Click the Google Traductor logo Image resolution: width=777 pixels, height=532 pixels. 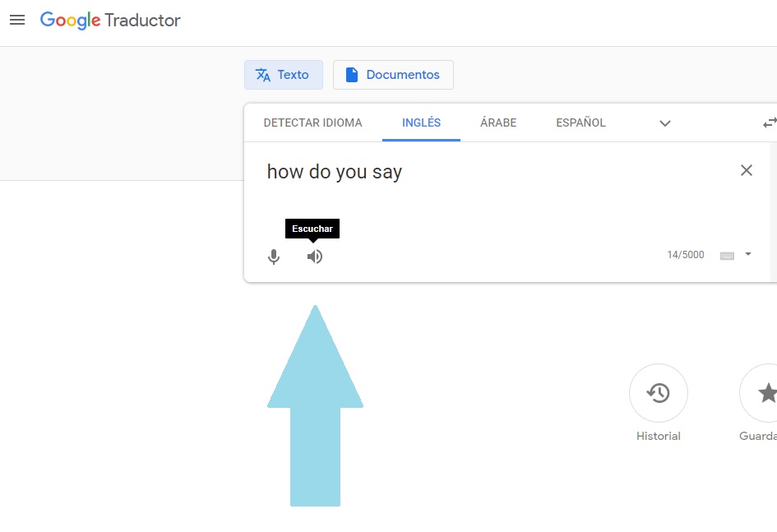110,21
